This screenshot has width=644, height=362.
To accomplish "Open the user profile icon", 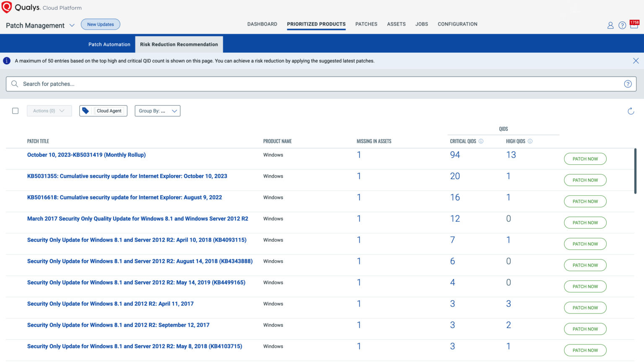I will 610,25.
